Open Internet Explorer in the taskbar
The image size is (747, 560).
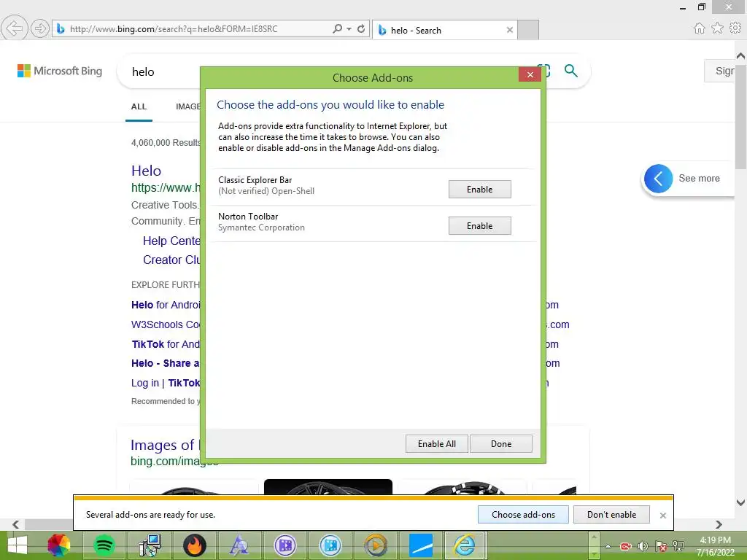pos(465,545)
